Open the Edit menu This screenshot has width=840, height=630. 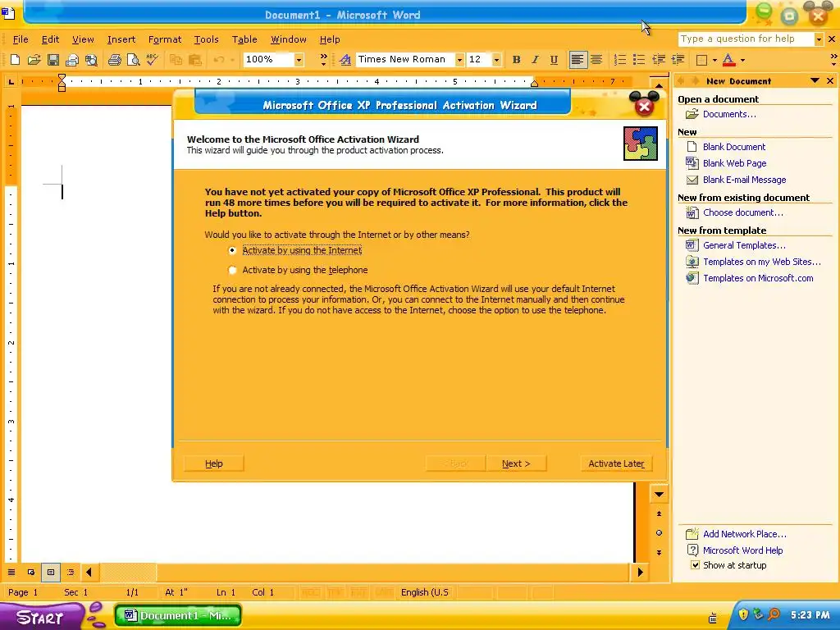tap(50, 39)
